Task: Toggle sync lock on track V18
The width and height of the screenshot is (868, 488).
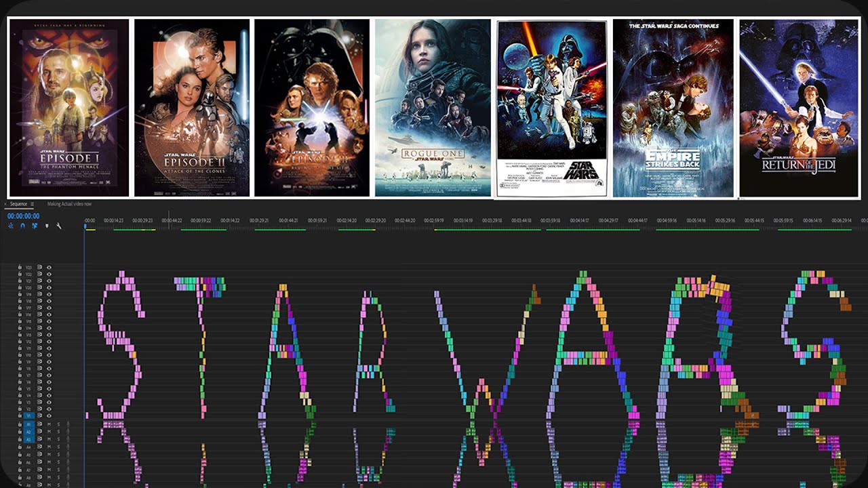Action: pos(40,301)
